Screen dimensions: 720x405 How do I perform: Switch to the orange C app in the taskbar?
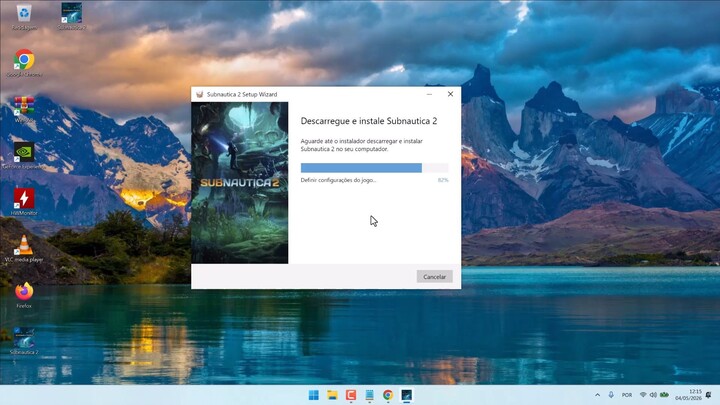351,395
